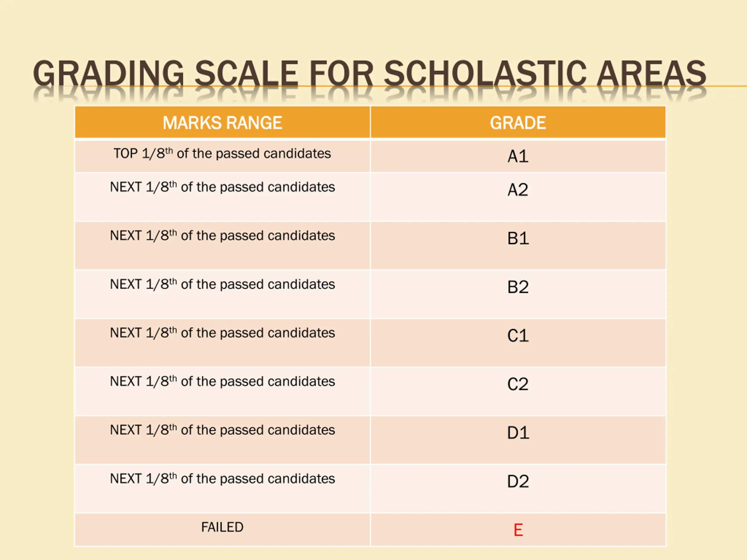Click the C1 grade cell
The image size is (747, 560).
(518, 343)
